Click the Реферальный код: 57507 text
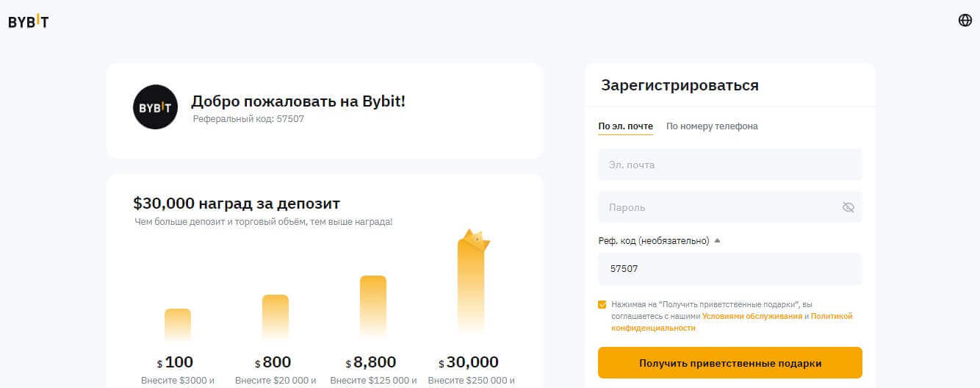 click(248, 119)
